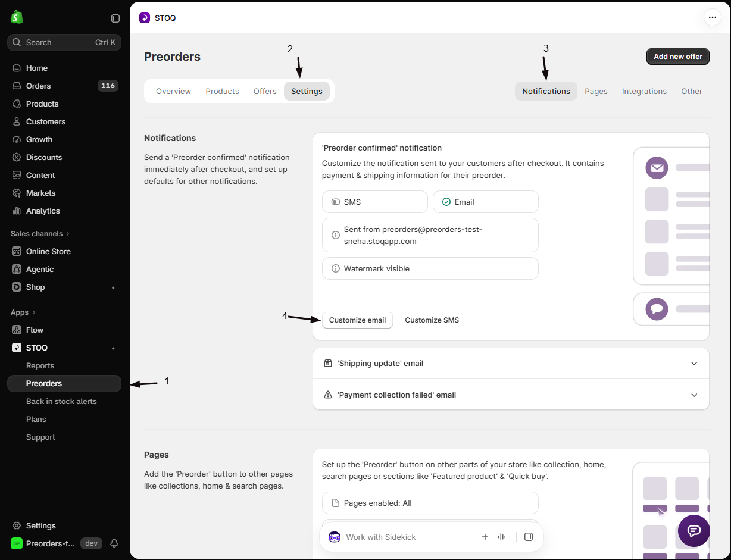Open the three-dot more actions menu

pos(713,17)
